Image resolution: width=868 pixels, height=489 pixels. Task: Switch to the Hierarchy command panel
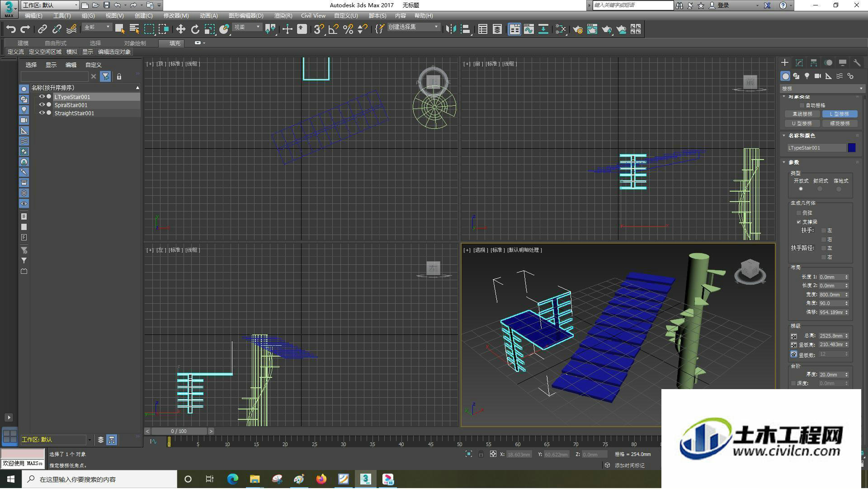point(814,63)
